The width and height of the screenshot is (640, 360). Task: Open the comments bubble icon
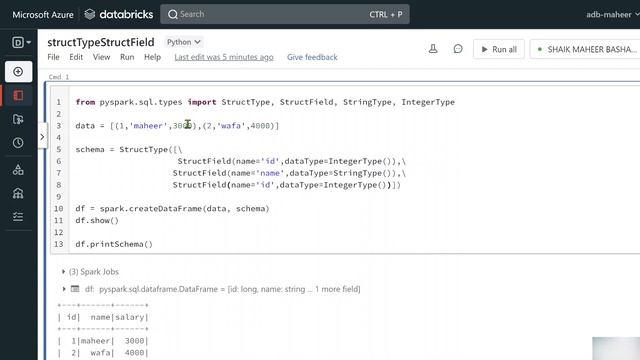point(458,49)
